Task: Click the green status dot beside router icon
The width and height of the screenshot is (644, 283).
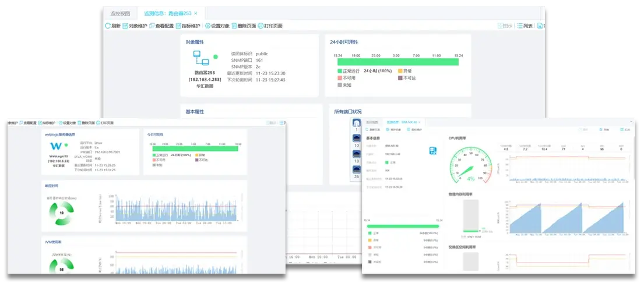Action: (x=216, y=56)
